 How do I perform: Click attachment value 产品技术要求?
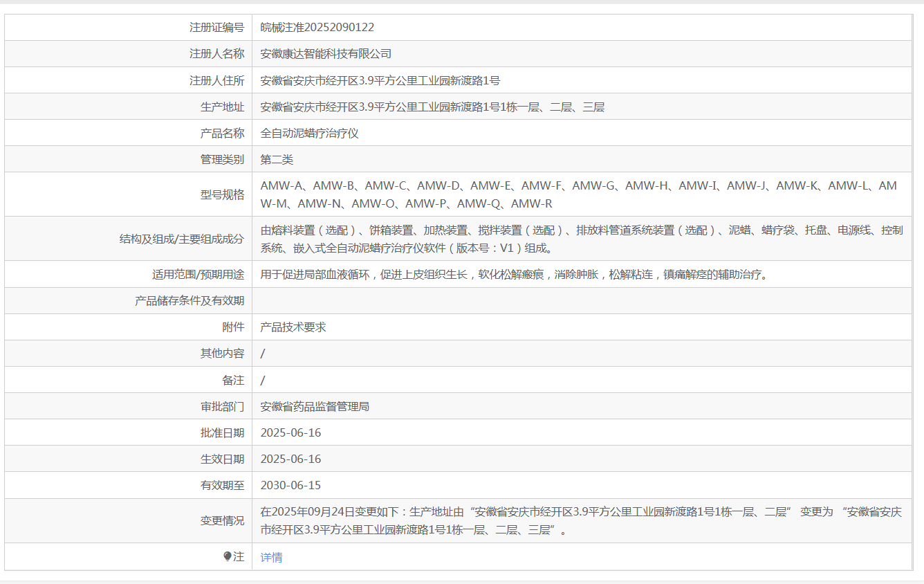[x=293, y=327]
